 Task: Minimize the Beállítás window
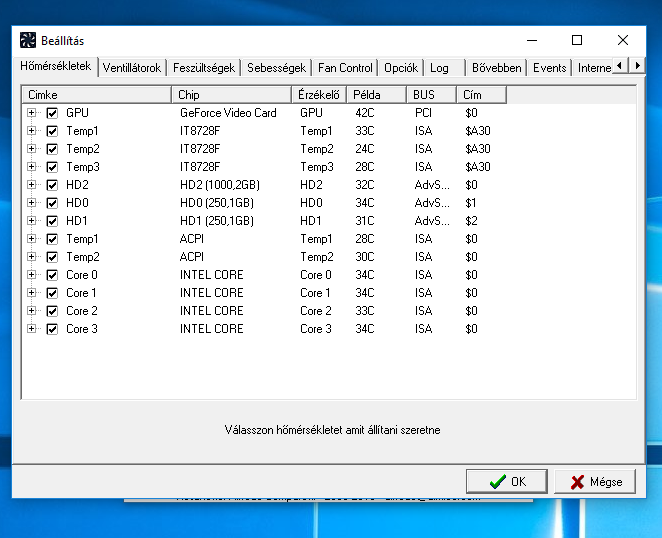point(532,40)
